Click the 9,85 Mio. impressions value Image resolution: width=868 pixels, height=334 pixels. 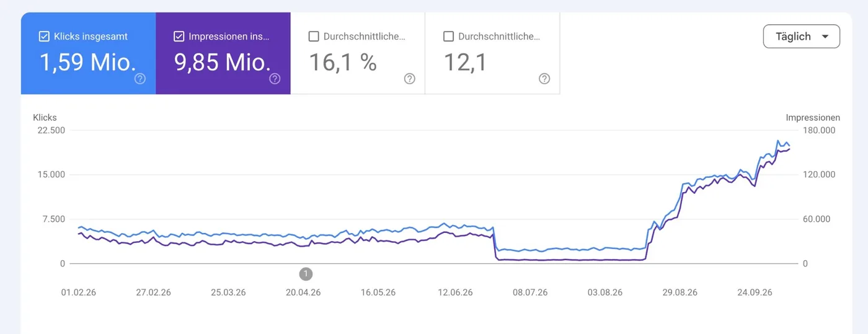tap(223, 63)
